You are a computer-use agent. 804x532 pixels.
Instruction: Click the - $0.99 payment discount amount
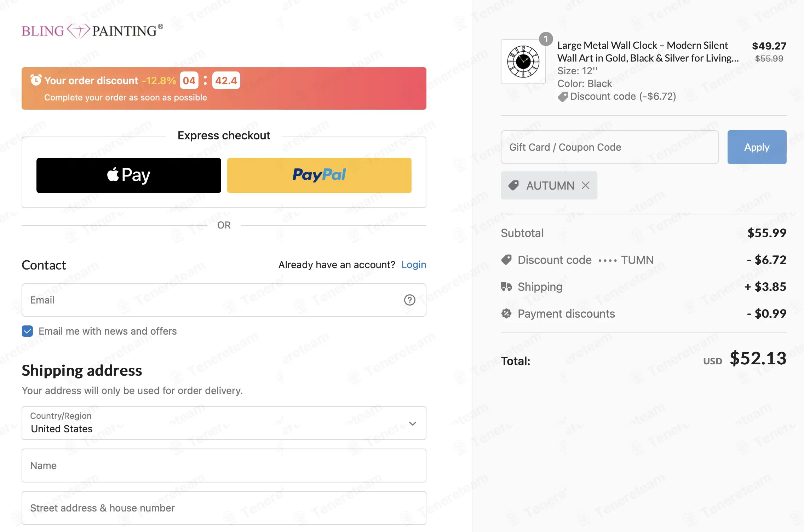click(x=766, y=314)
